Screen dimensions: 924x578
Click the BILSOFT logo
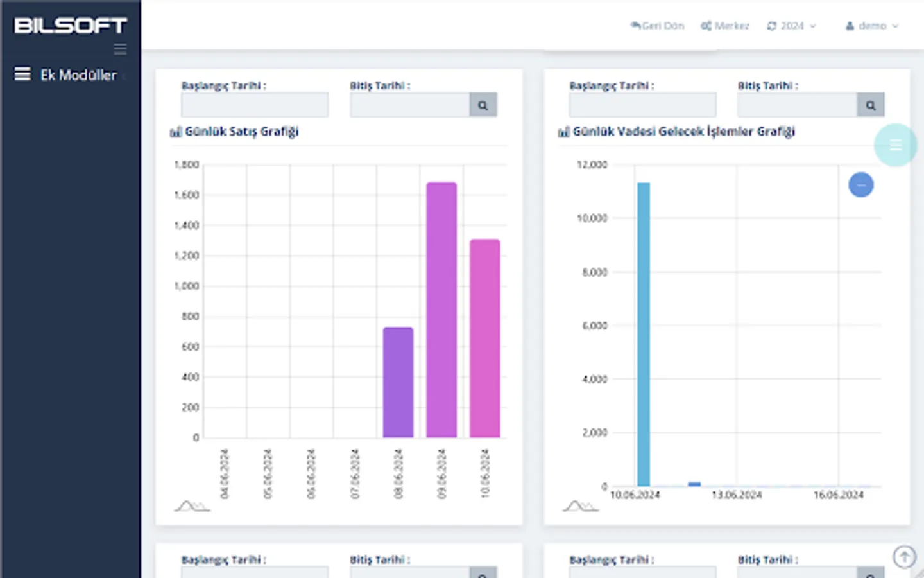pos(71,26)
